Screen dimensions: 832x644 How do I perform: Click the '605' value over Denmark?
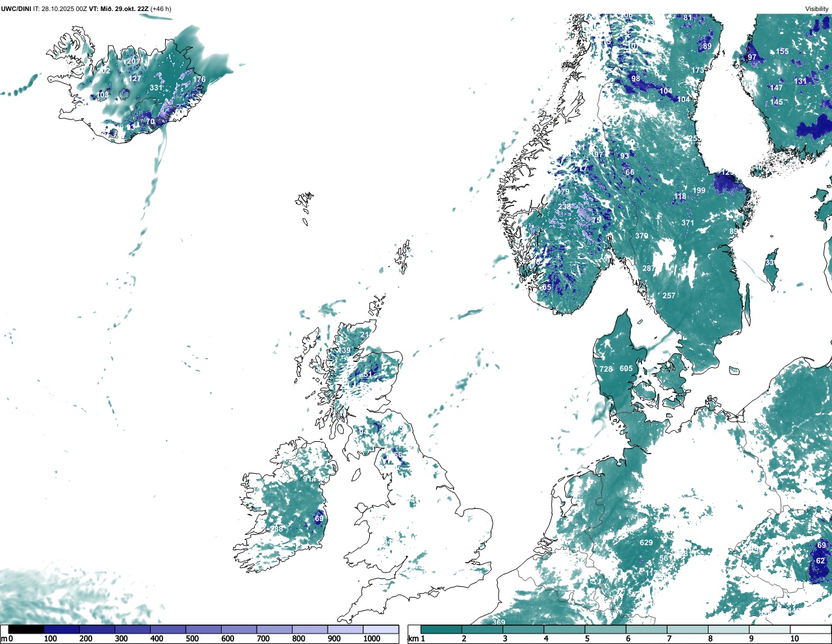pos(626,368)
